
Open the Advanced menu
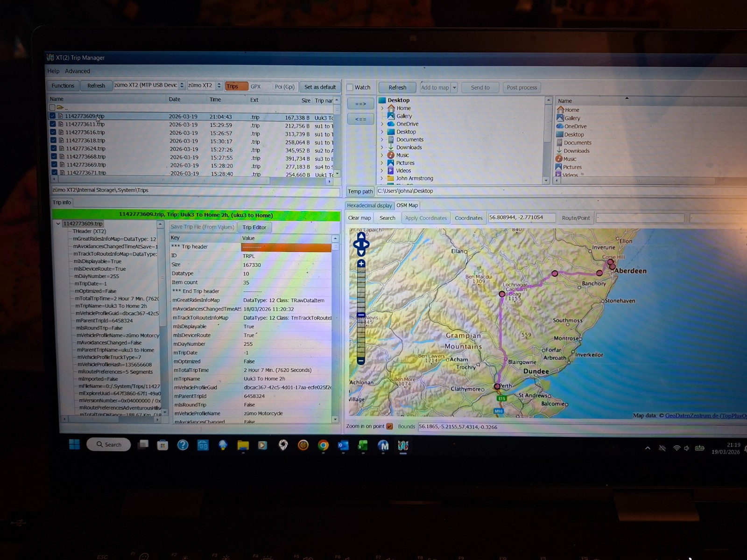coord(78,71)
